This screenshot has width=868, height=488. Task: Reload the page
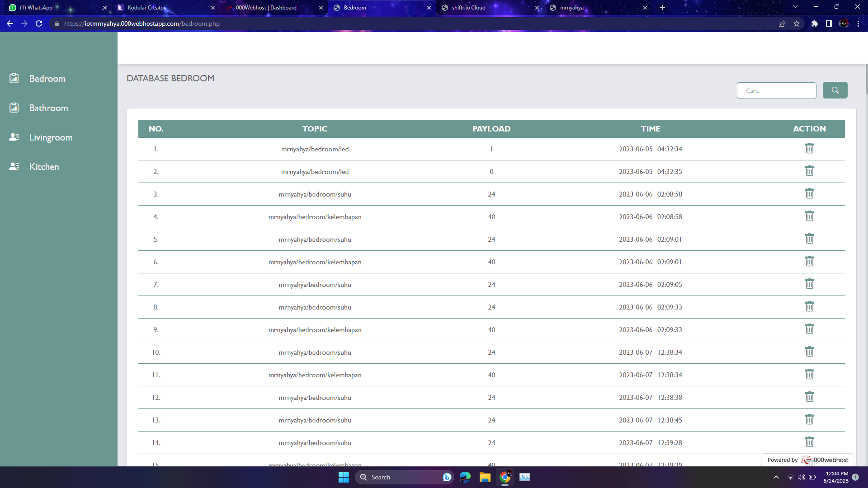pyautogui.click(x=39, y=23)
